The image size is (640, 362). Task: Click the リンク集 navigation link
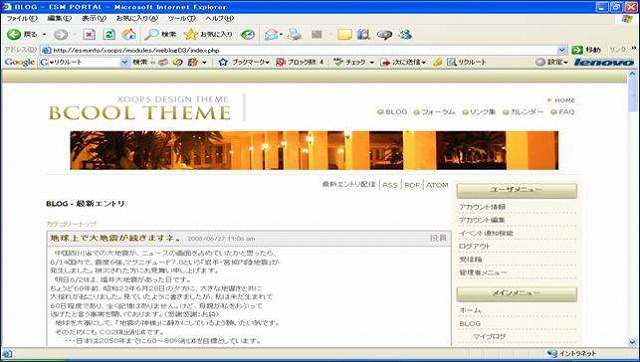[482, 112]
